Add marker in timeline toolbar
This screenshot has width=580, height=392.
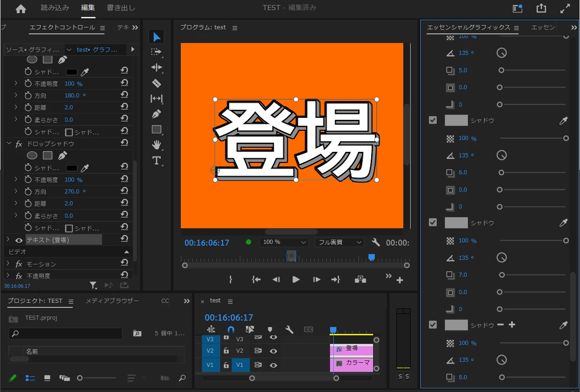point(270,329)
